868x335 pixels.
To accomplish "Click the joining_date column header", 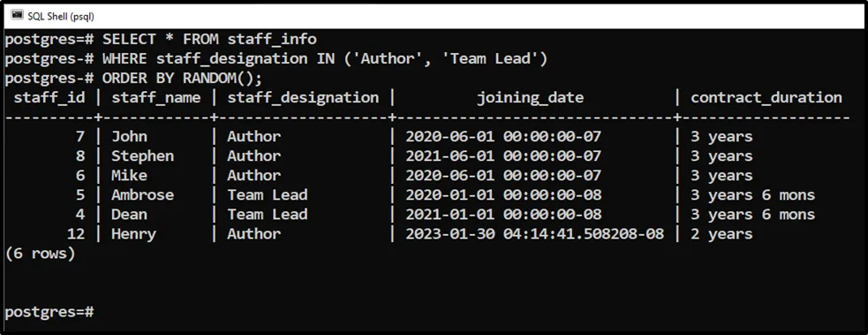I will click(x=531, y=98).
